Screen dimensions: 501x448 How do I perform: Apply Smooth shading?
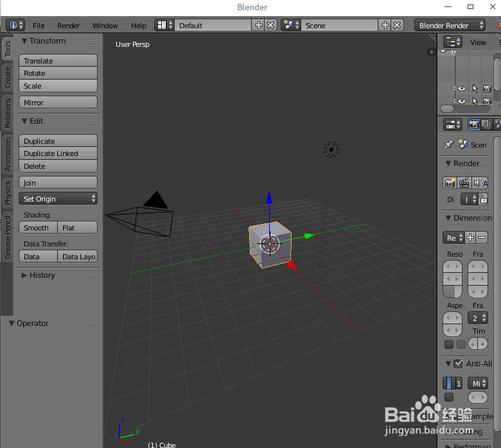coord(38,228)
